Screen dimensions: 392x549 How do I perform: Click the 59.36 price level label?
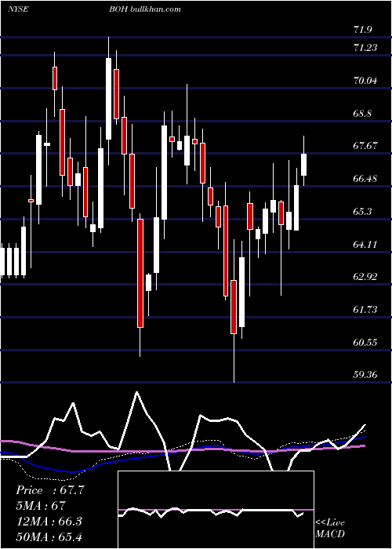[365, 375]
